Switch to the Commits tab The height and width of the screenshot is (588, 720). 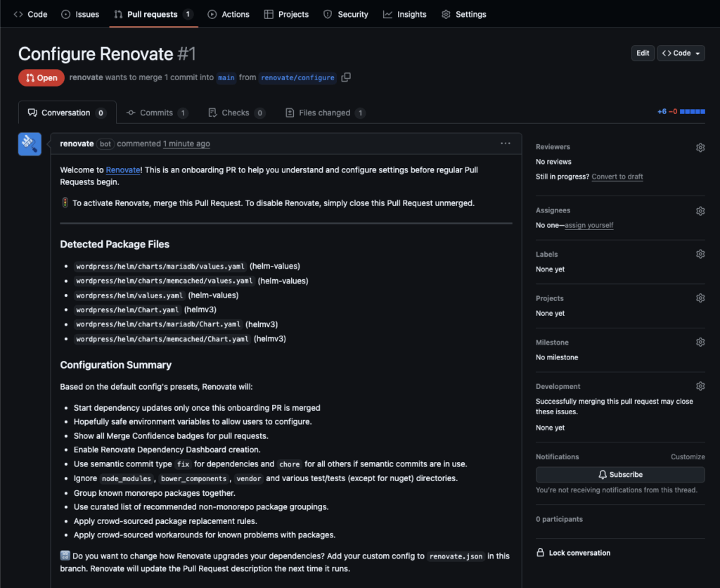(x=157, y=113)
